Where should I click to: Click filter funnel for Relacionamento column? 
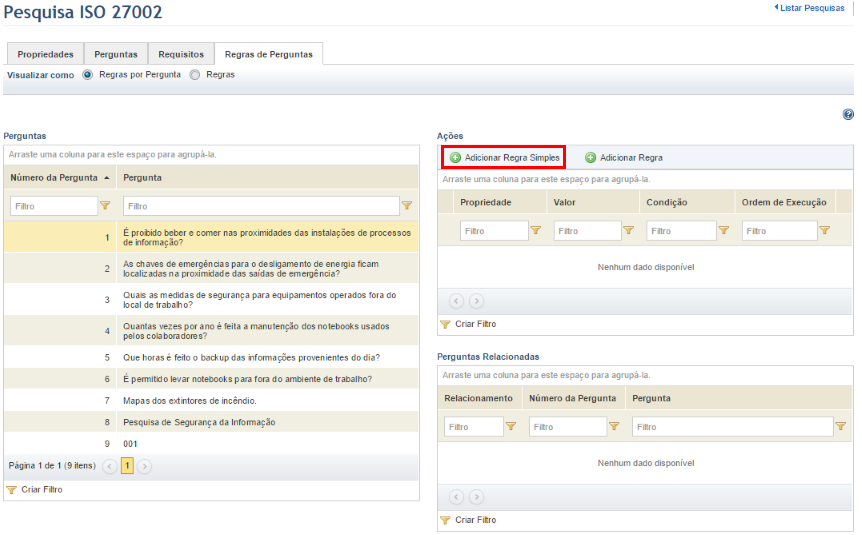coord(511,426)
